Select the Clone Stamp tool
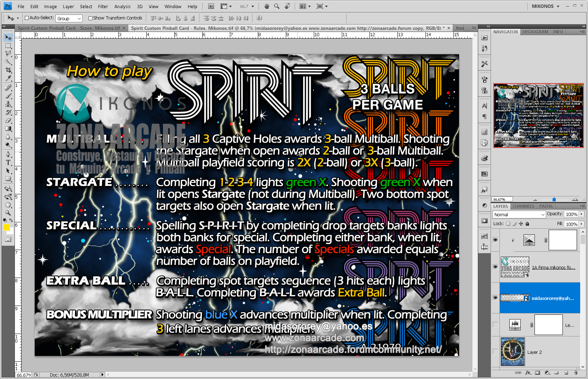 coord(8,104)
